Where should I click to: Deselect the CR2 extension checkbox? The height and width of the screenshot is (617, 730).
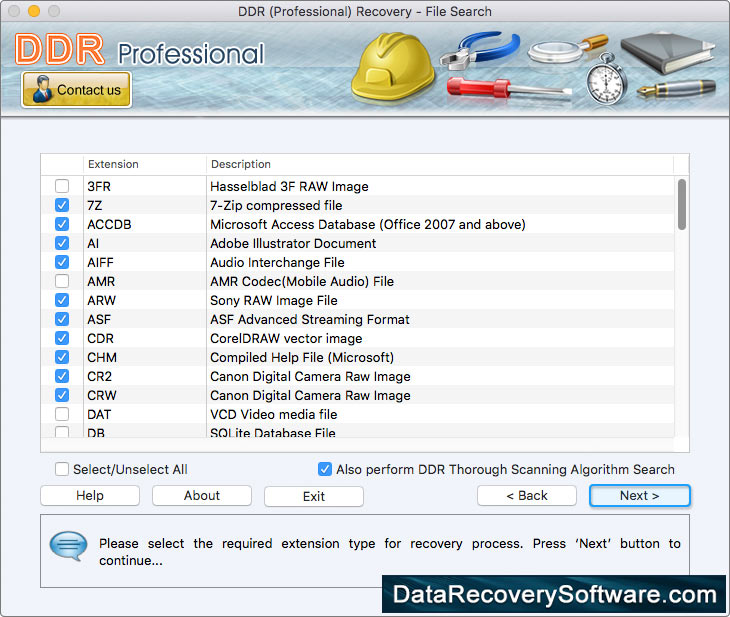[x=62, y=376]
